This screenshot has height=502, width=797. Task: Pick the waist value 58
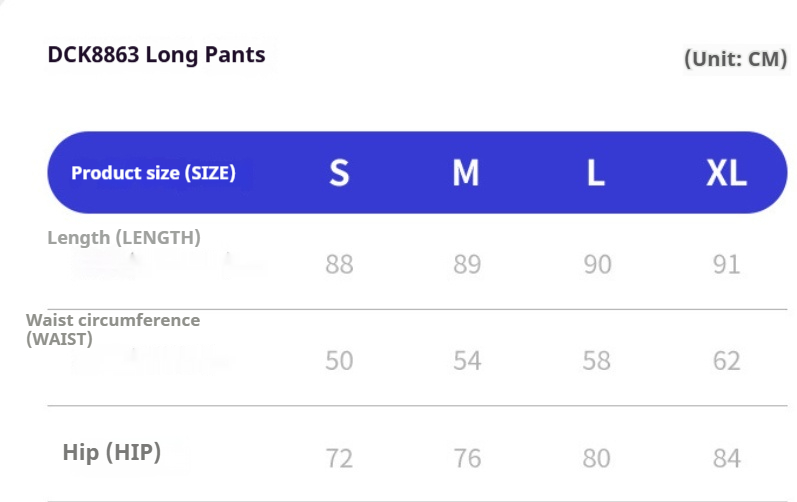tap(597, 361)
